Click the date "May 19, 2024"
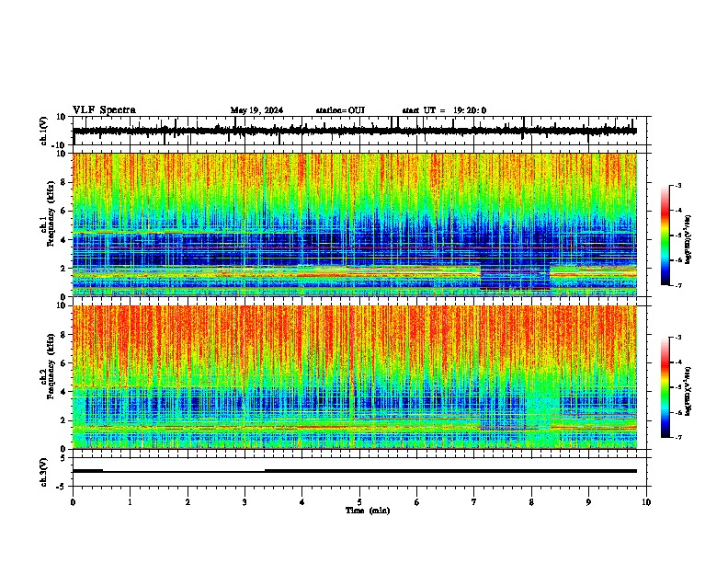Image resolution: width=728 pixels, height=563 pixels. click(x=256, y=110)
